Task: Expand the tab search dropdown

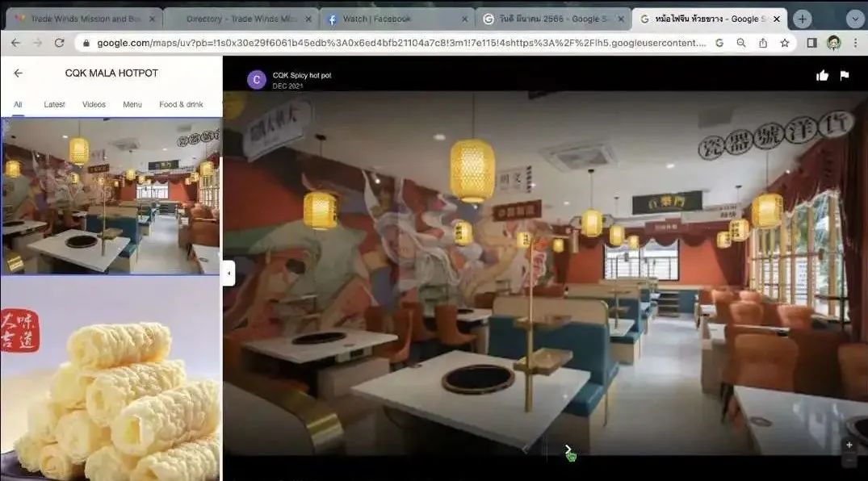Action: pyautogui.click(x=855, y=19)
